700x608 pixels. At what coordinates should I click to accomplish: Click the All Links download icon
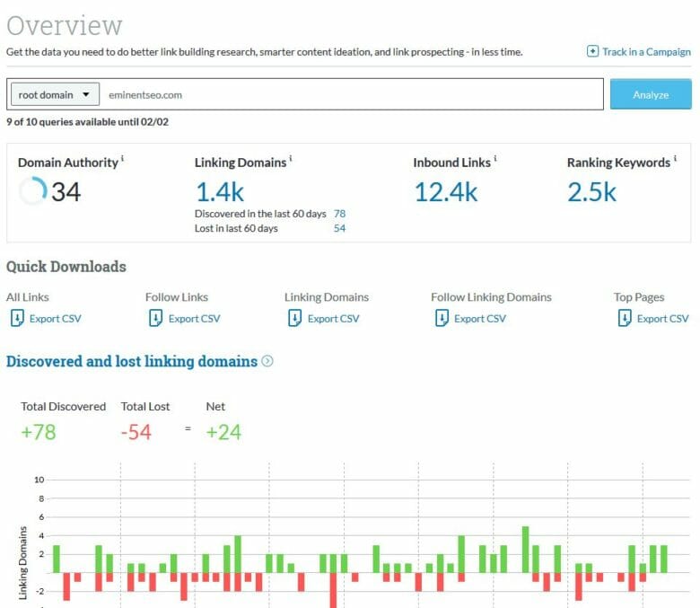tap(16, 318)
